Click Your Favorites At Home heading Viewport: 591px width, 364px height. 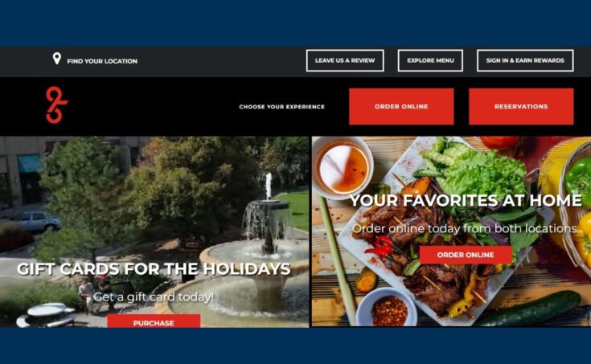click(x=466, y=200)
